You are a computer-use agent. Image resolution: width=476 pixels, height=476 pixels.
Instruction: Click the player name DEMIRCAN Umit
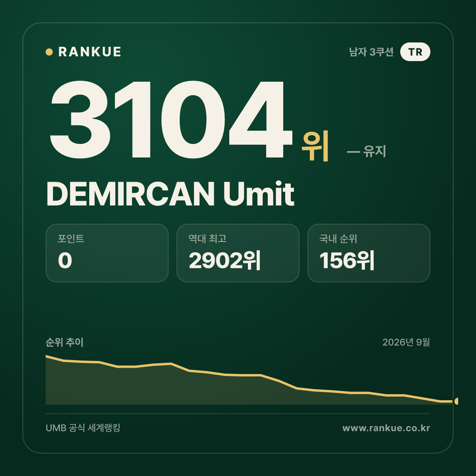(x=170, y=194)
